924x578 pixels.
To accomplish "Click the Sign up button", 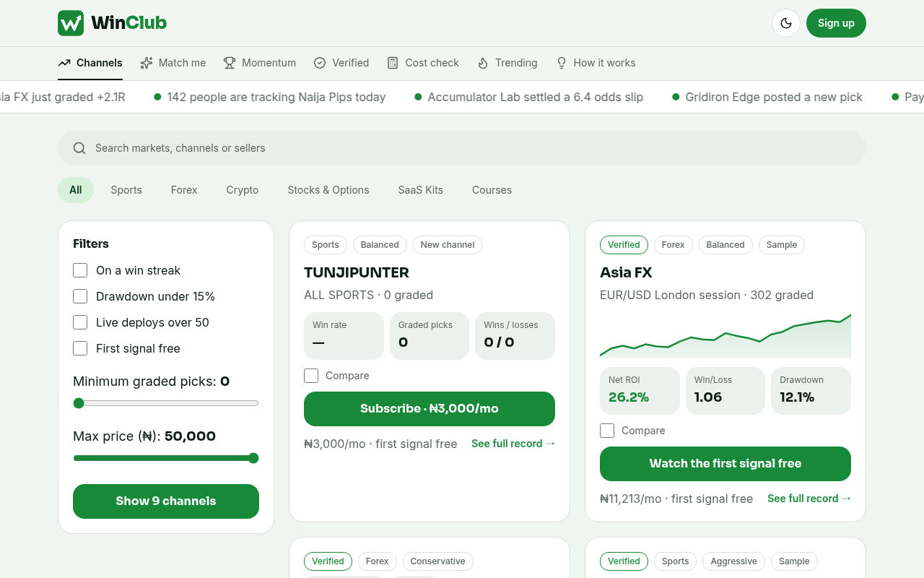I will click(x=836, y=23).
